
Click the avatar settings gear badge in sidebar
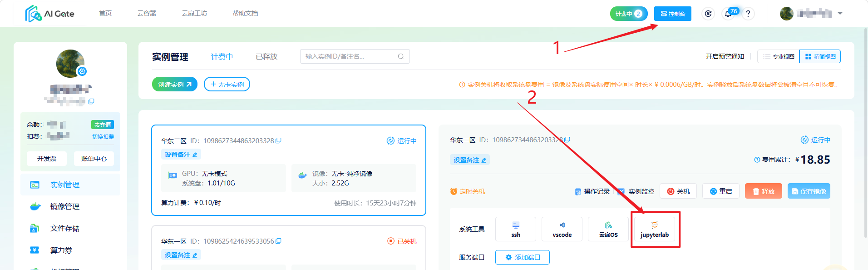[x=82, y=71]
